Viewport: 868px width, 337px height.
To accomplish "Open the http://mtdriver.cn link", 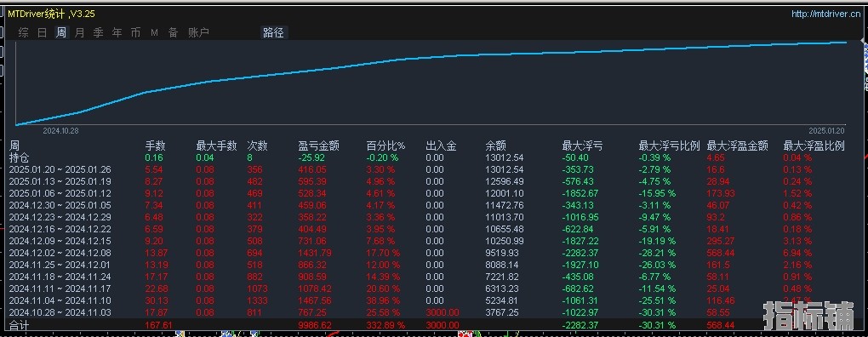I will [826, 14].
